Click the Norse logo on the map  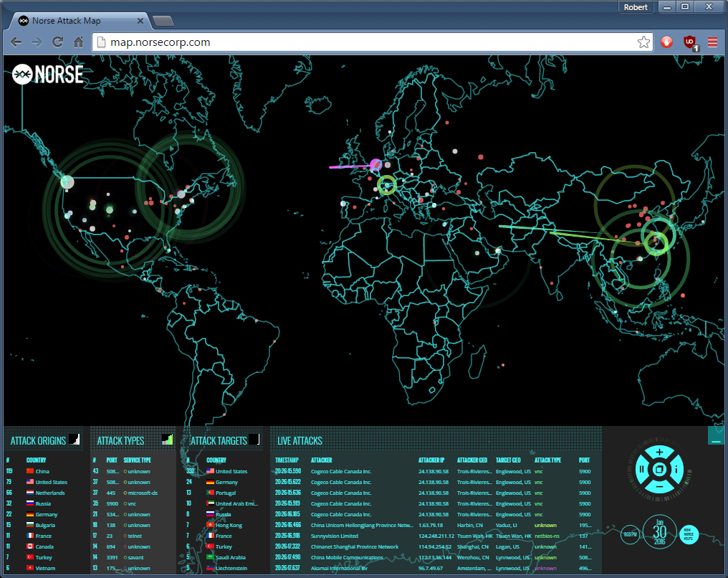pos(48,75)
